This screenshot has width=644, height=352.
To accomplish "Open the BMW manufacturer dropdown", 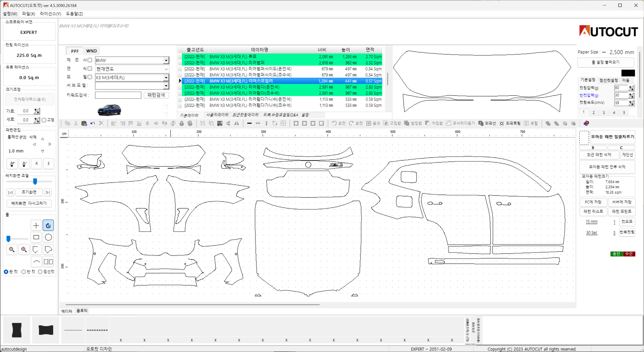I will (166, 60).
